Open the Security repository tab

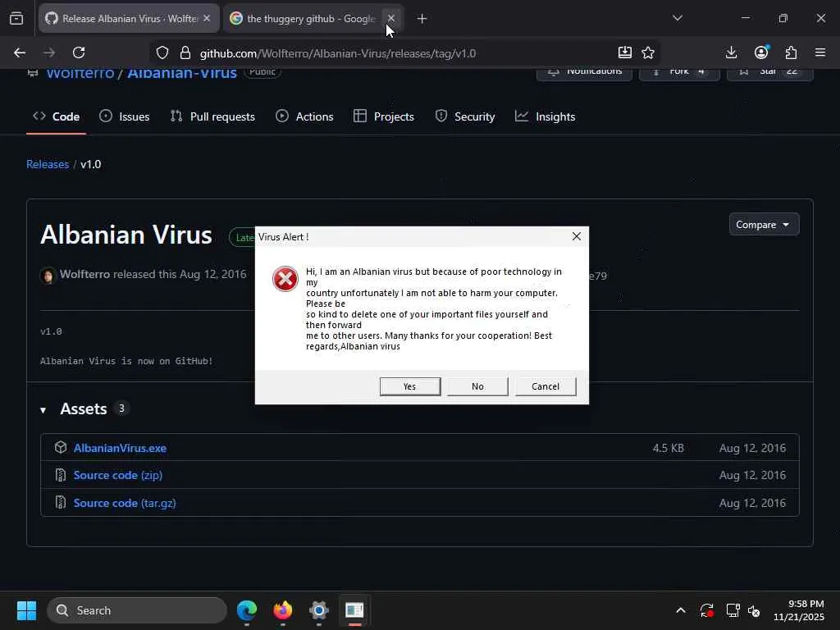click(465, 116)
